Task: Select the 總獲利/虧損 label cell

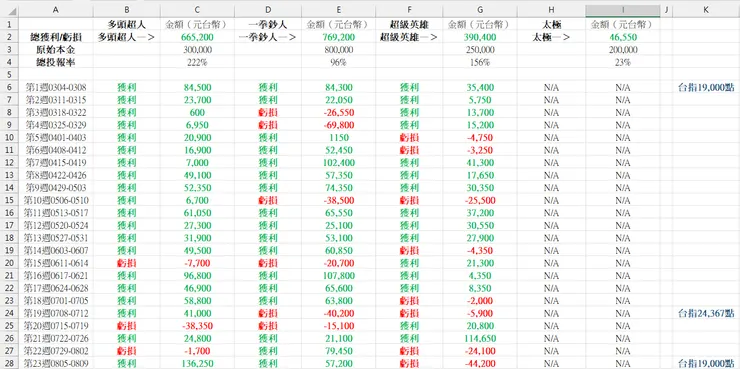Action: [56, 38]
